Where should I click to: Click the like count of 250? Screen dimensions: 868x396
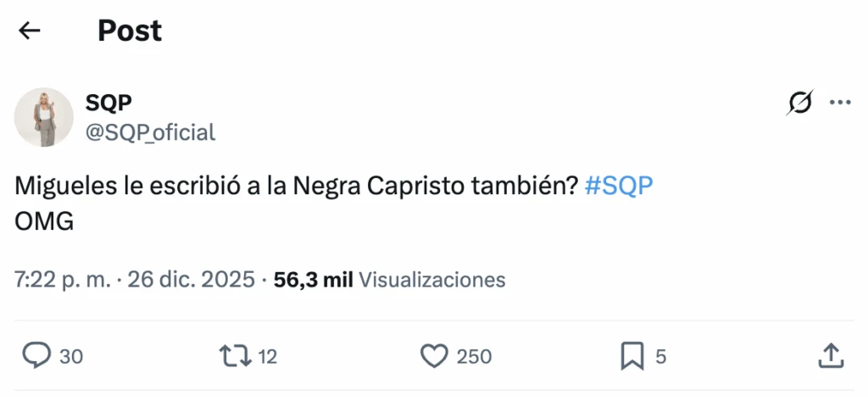click(474, 358)
